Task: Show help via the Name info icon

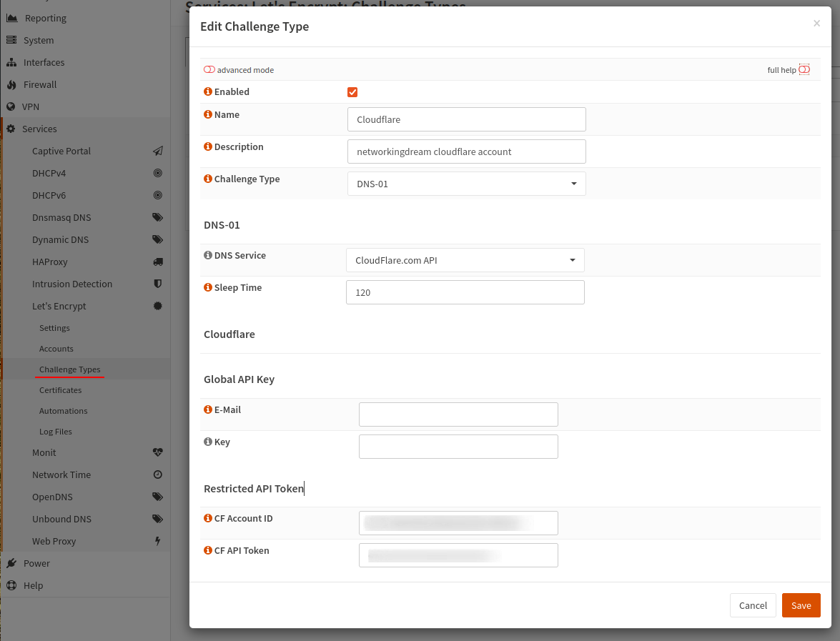Action: [x=208, y=114]
